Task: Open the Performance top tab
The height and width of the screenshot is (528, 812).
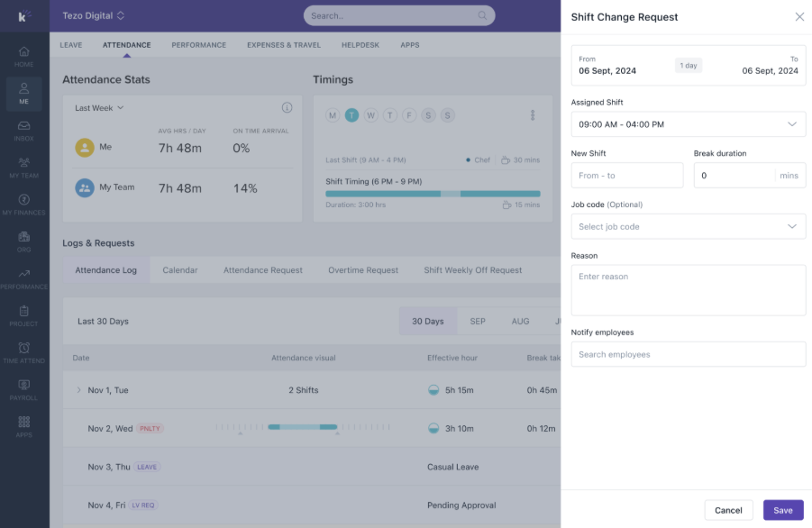Action: pyautogui.click(x=199, y=45)
